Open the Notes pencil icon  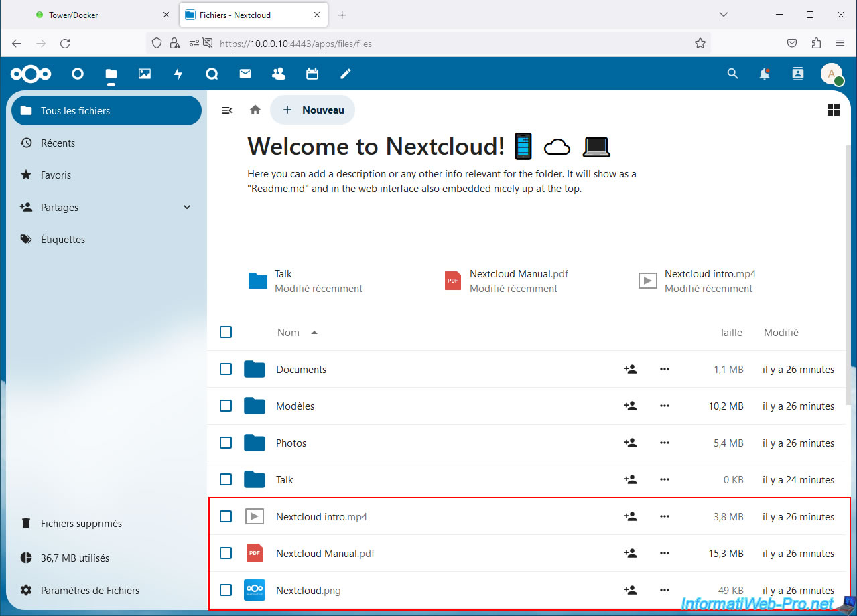pyautogui.click(x=346, y=74)
